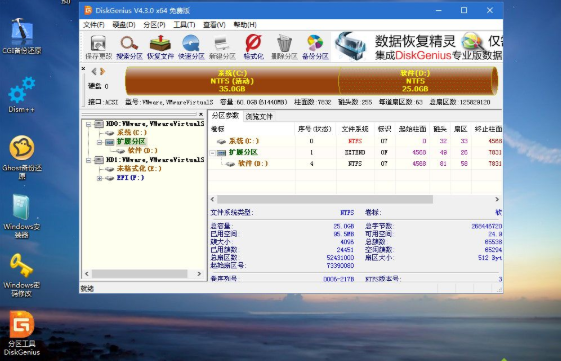Switch to the 浏览文件 tab
561x361 pixels.
[259, 117]
